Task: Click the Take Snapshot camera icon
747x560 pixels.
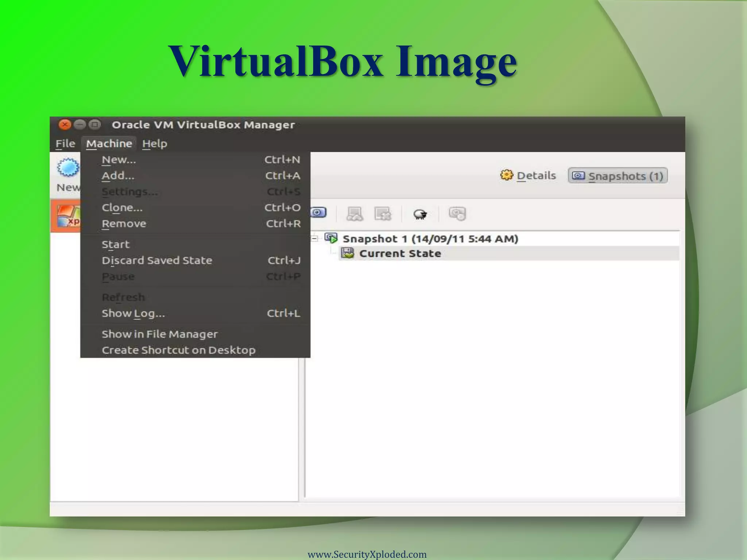Action: coord(318,213)
